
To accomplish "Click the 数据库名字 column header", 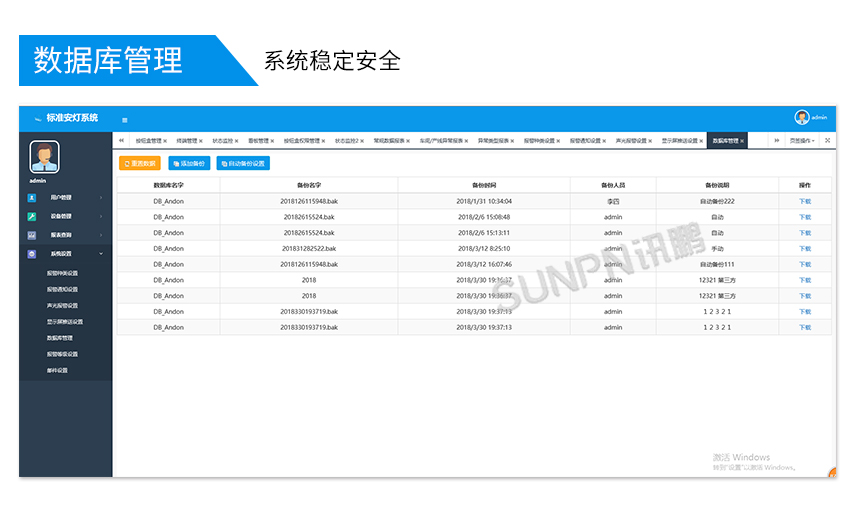I will pos(168,185).
